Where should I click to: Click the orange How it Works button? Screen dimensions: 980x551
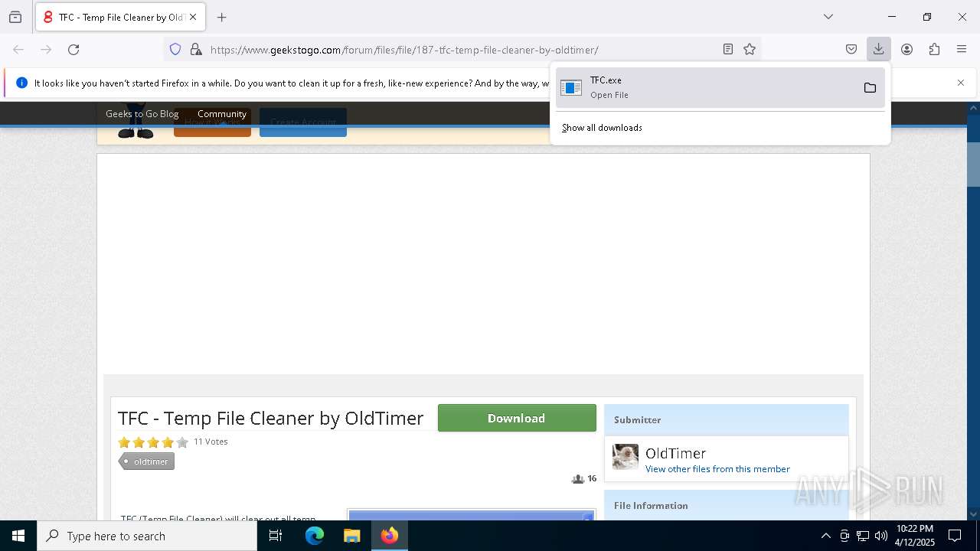pos(212,122)
